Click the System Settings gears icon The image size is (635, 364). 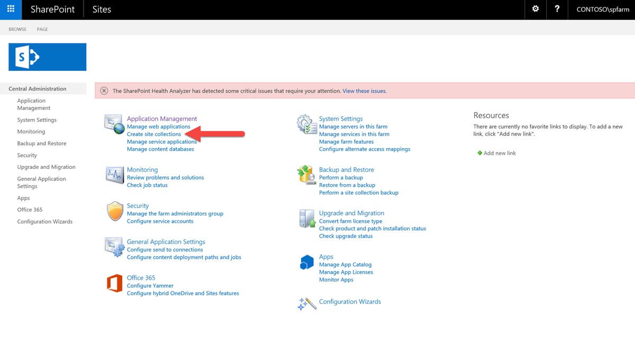pyautogui.click(x=307, y=124)
